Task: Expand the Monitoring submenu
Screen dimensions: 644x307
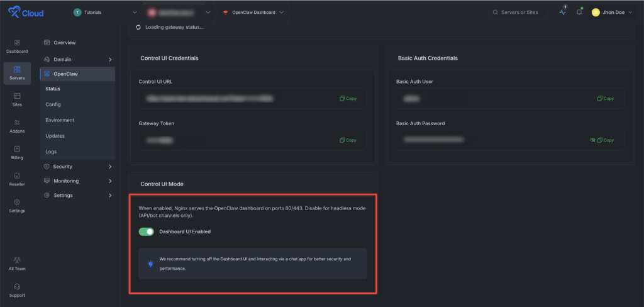Action: 78,181
